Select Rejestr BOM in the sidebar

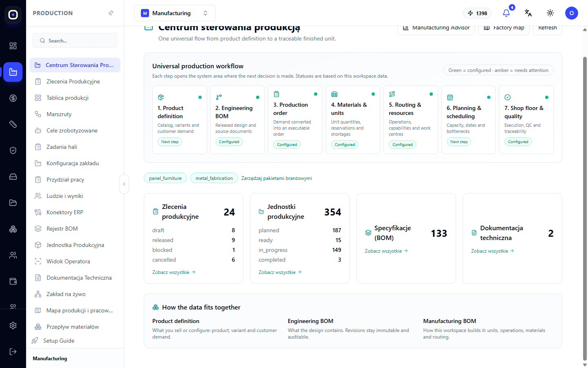pos(75,229)
